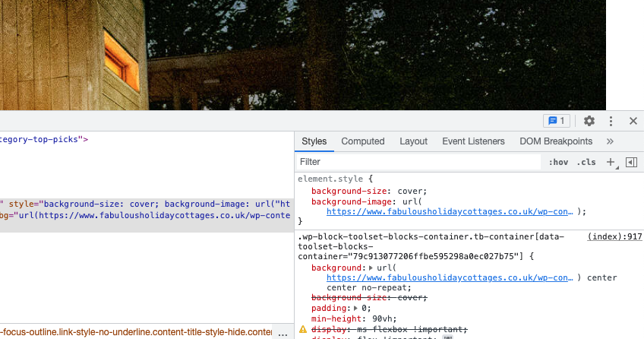This screenshot has width=644, height=339.
Task: Toggle the .cls element classes panel
Action: pos(586,162)
